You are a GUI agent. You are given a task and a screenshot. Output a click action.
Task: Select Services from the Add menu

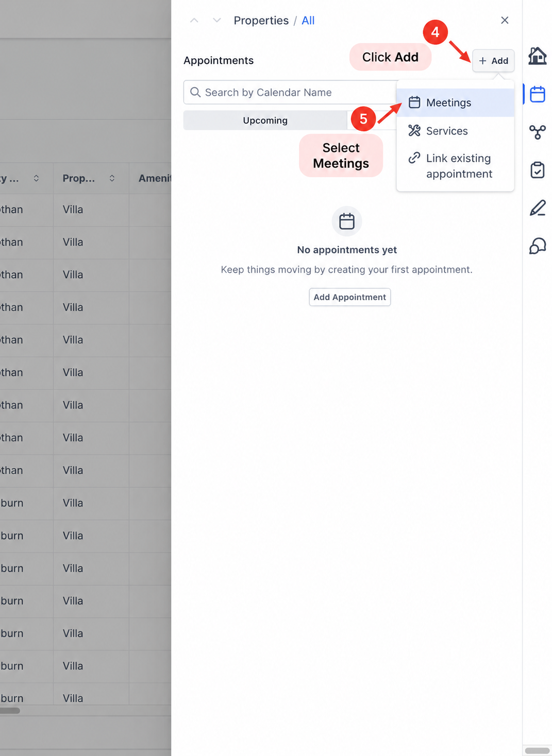456,131
